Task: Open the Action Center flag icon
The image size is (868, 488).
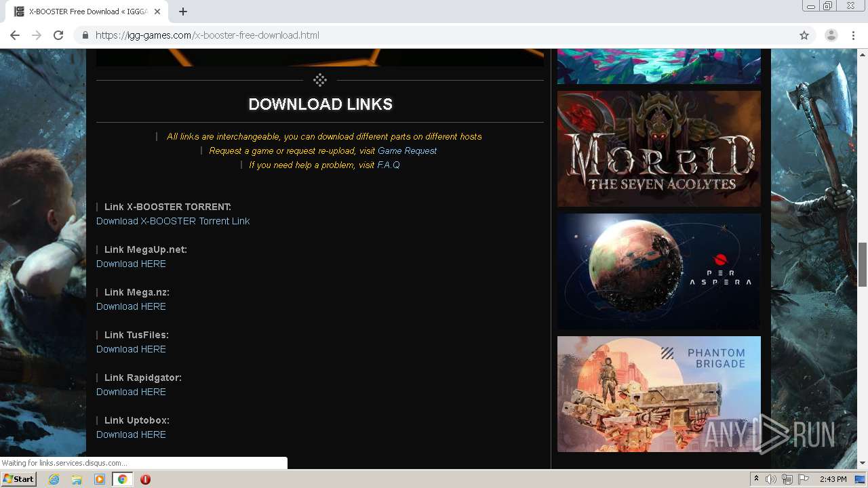Action: (x=804, y=479)
